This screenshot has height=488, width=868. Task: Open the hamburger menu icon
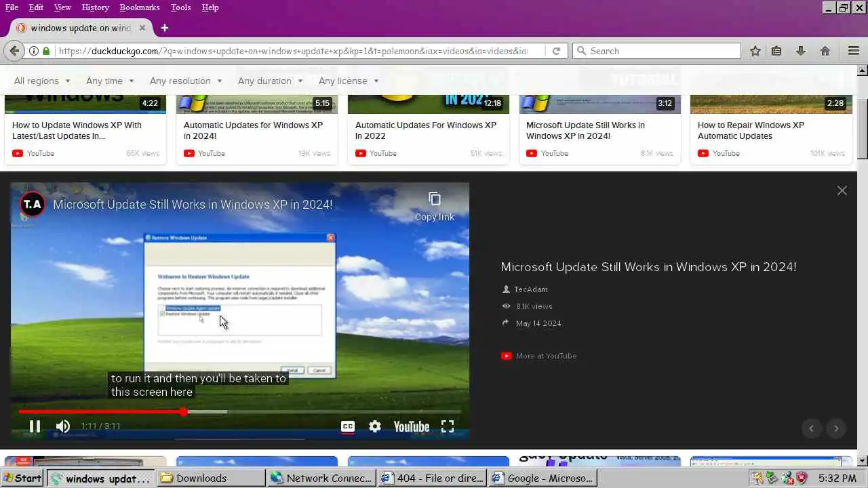[854, 51]
